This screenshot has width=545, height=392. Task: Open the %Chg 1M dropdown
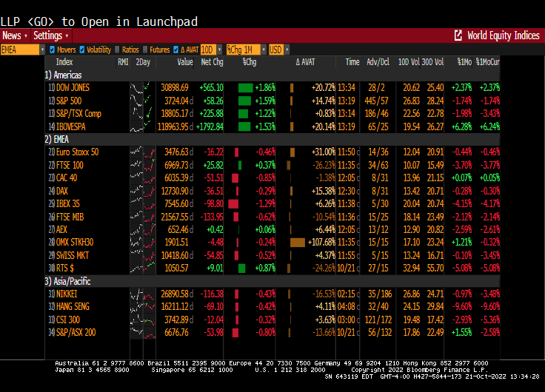245,50
